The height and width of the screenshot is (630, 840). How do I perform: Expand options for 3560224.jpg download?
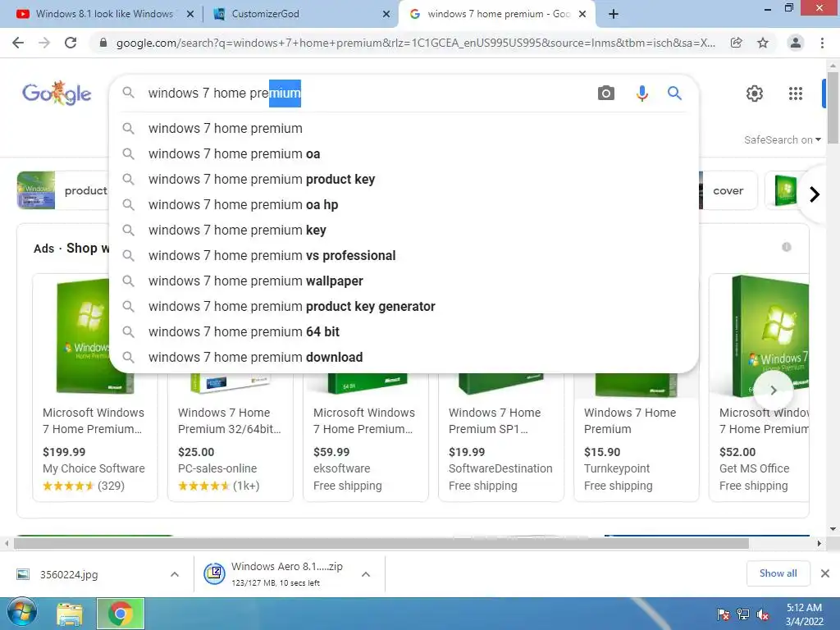coord(175,574)
